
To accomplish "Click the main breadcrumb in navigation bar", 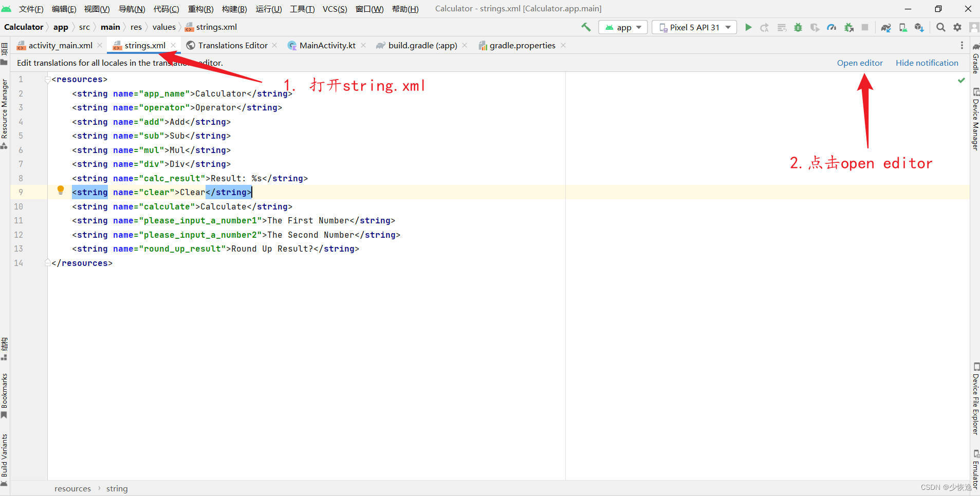I will (110, 27).
